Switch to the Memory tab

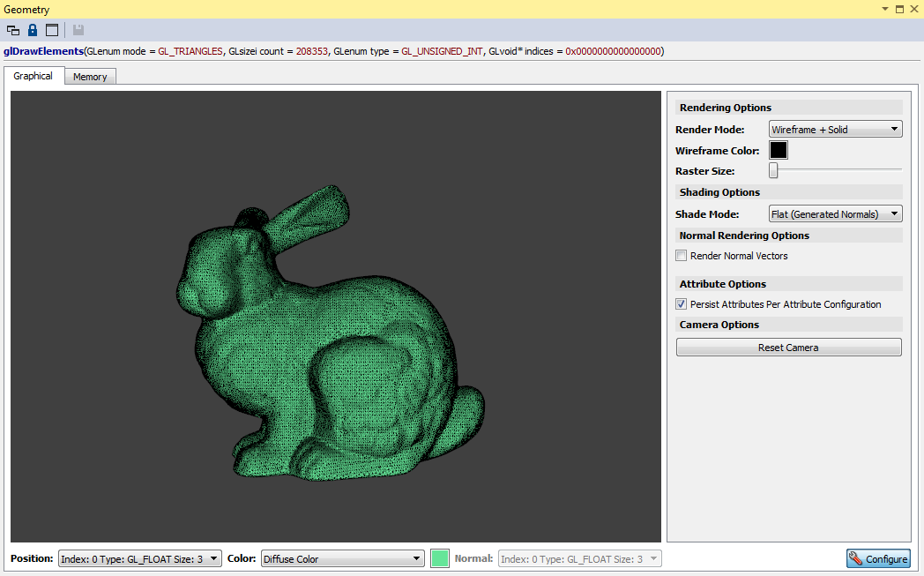[90, 77]
